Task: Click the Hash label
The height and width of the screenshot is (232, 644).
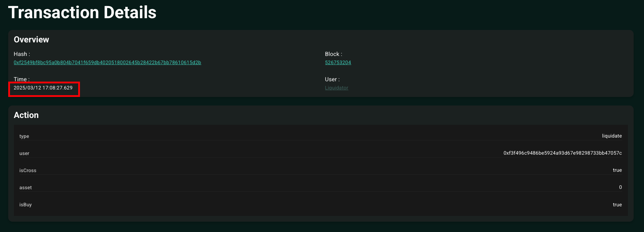Action: click(22, 54)
